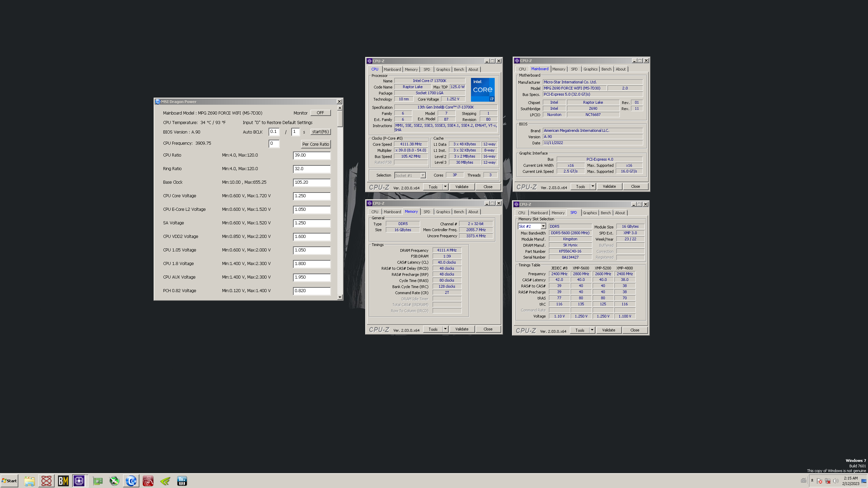The height and width of the screenshot is (488, 868).
Task: Click the CPU Core Voltage input field
Action: 312,196
